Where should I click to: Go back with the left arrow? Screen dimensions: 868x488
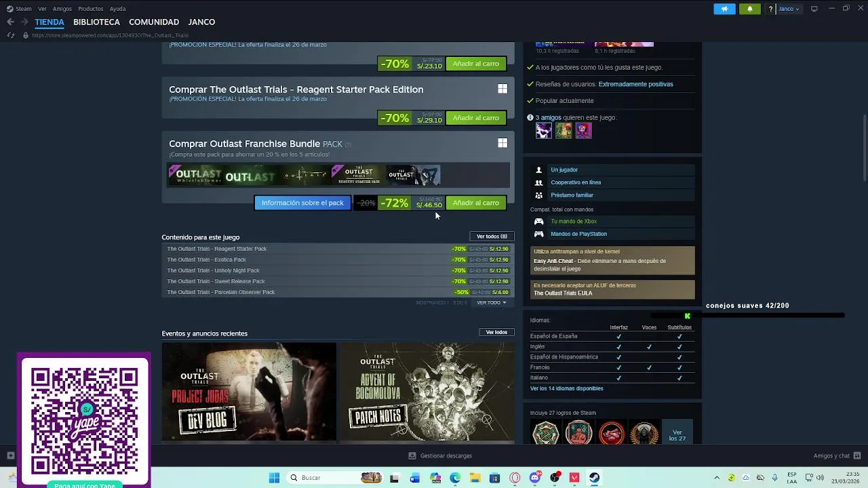[10, 22]
